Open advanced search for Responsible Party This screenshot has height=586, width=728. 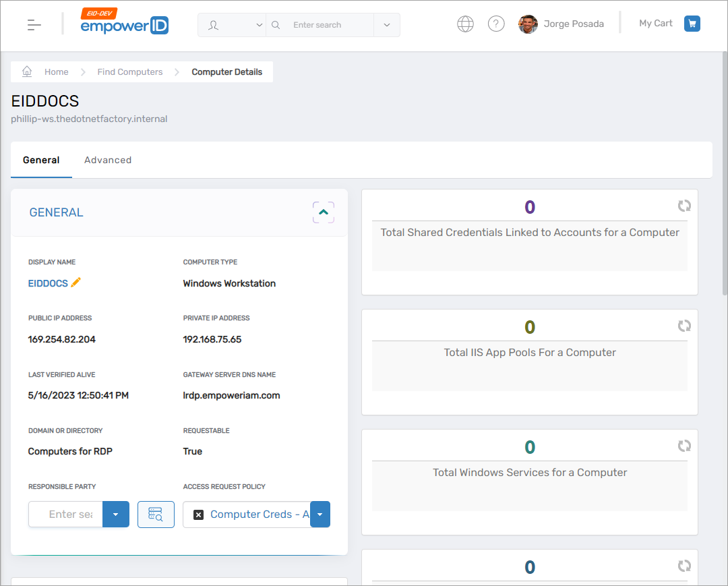point(156,515)
